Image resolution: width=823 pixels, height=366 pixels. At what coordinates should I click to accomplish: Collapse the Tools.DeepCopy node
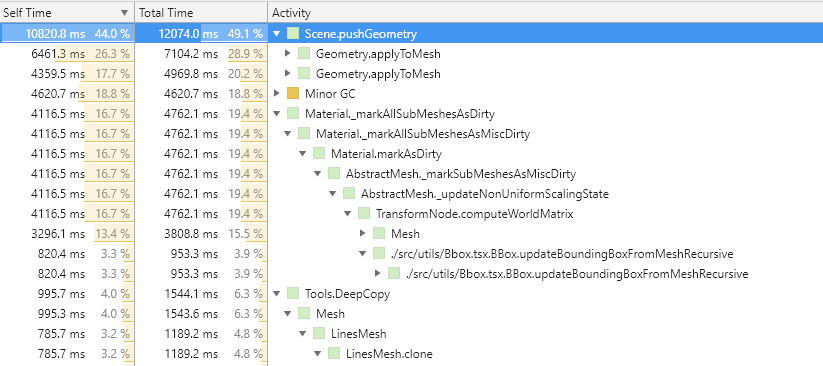click(x=277, y=294)
